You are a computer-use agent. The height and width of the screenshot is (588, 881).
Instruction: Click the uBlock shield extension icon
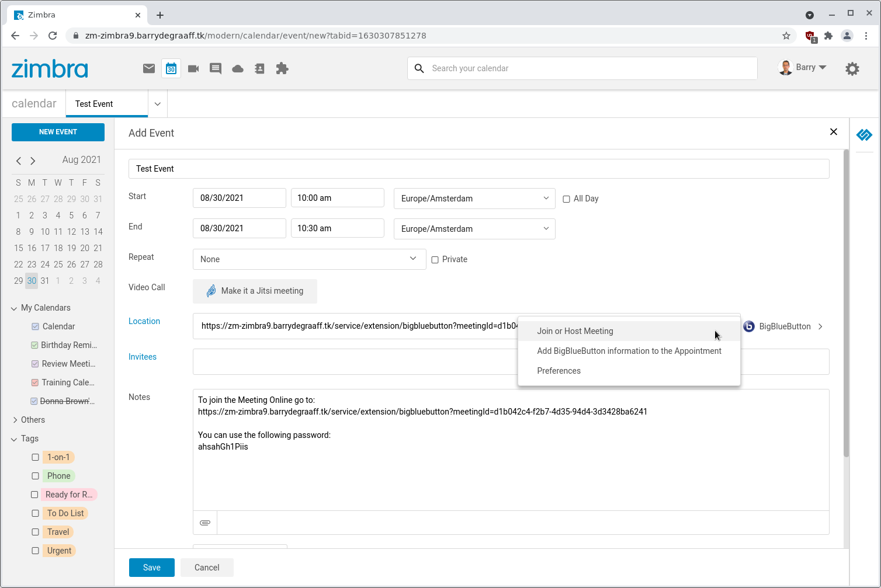tap(811, 36)
